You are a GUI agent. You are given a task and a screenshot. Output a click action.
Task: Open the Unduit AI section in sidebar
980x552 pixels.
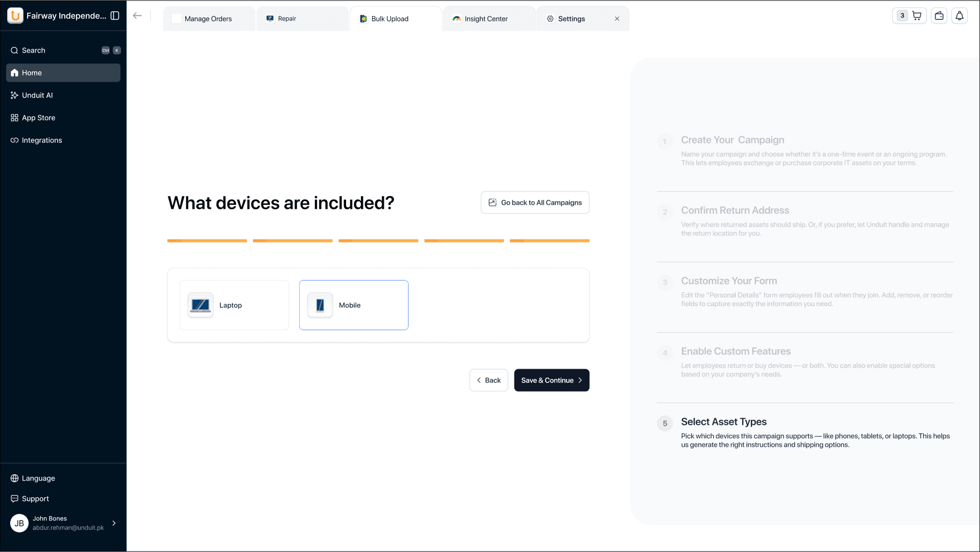37,95
